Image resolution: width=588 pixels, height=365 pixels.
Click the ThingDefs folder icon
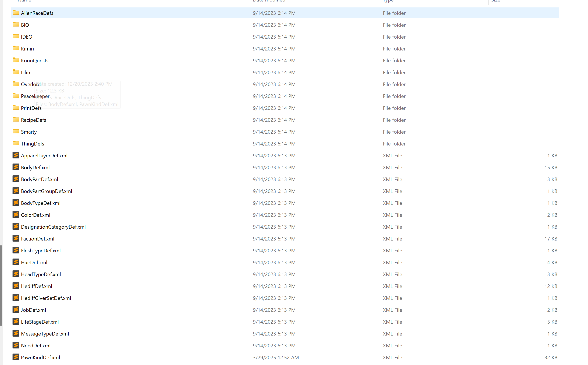[x=16, y=143]
